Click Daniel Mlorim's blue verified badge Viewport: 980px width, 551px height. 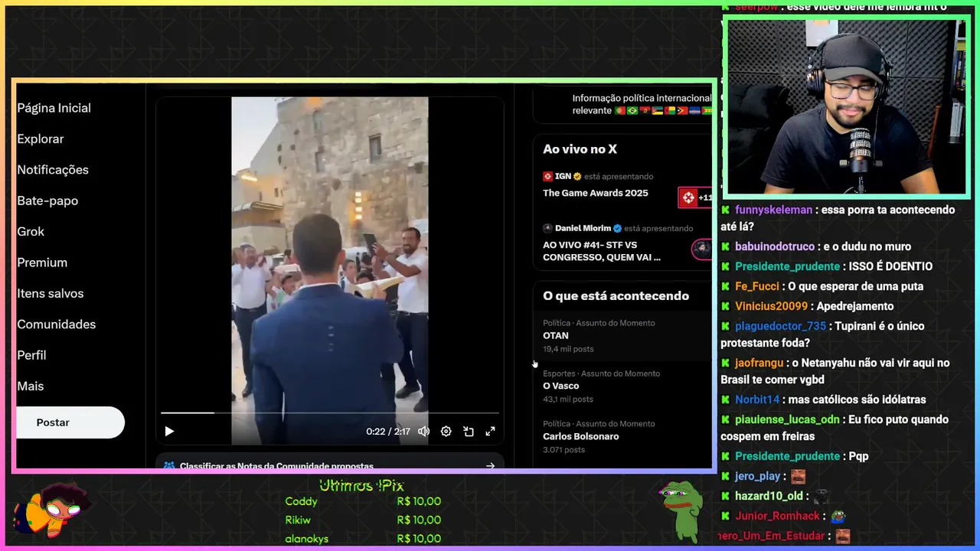point(617,228)
